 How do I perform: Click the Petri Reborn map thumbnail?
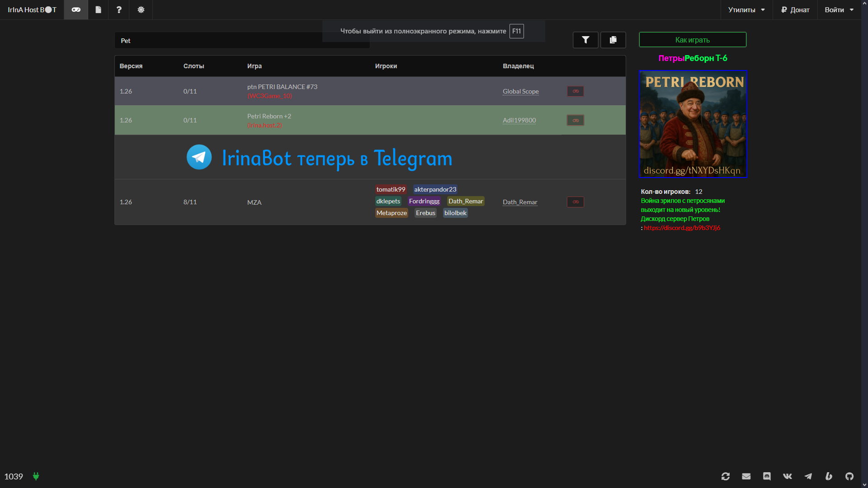[693, 124]
